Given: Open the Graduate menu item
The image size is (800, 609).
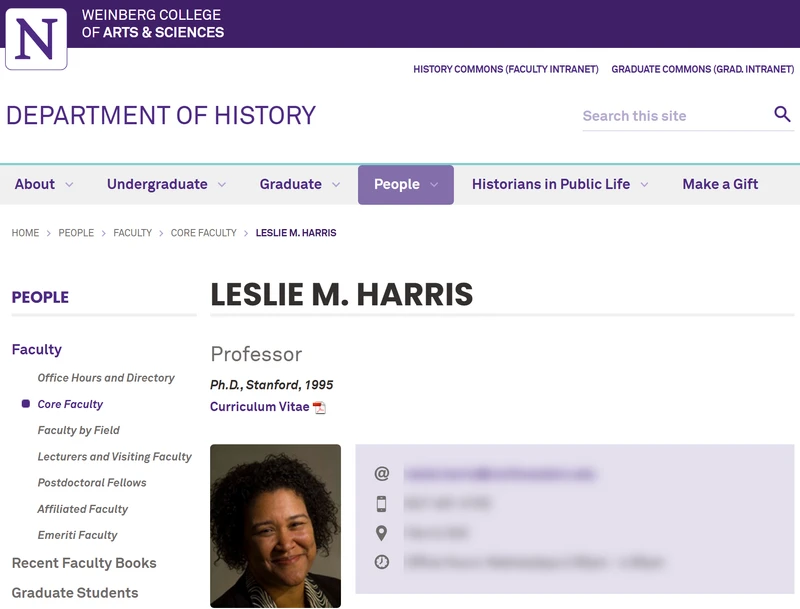Looking at the screenshot, I should pos(291,184).
